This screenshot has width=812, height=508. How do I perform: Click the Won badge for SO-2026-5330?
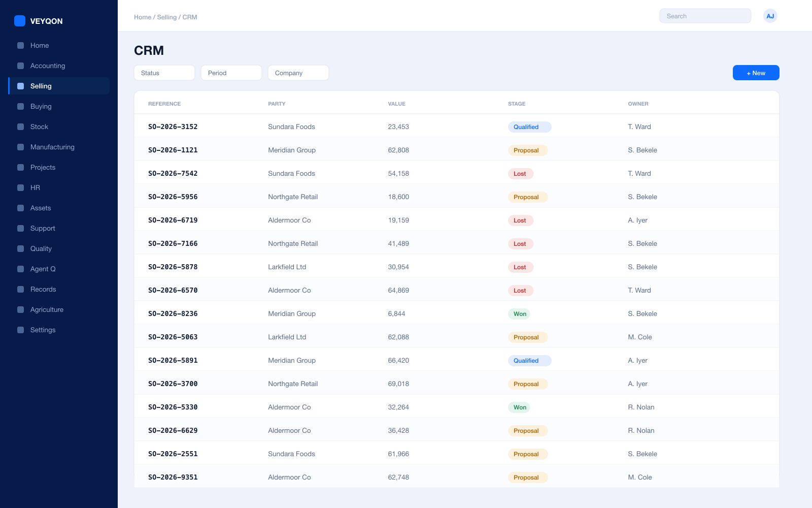[520, 407]
